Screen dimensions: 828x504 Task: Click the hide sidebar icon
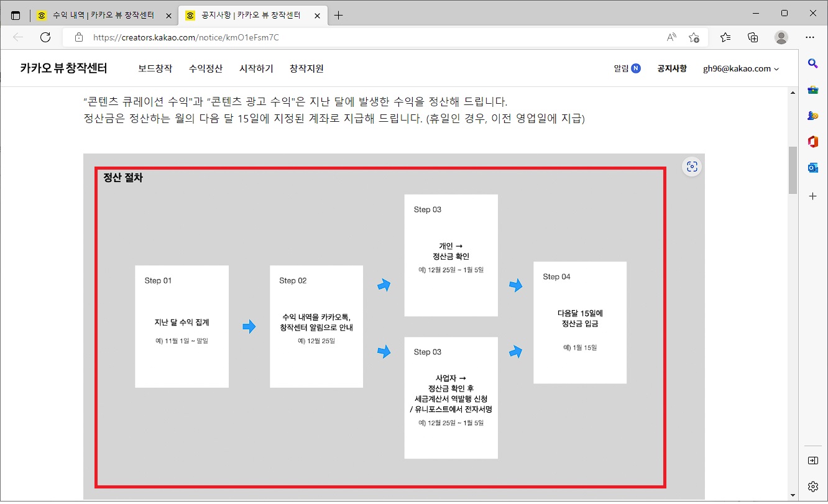[x=812, y=460]
